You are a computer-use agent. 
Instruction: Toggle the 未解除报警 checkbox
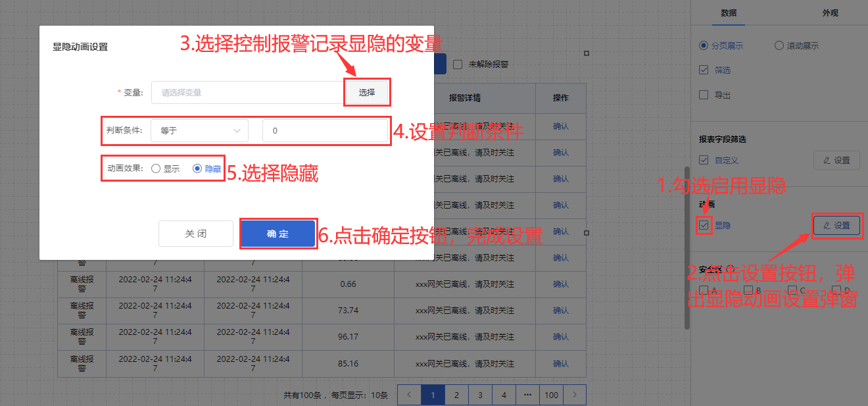pyautogui.click(x=458, y=64)
